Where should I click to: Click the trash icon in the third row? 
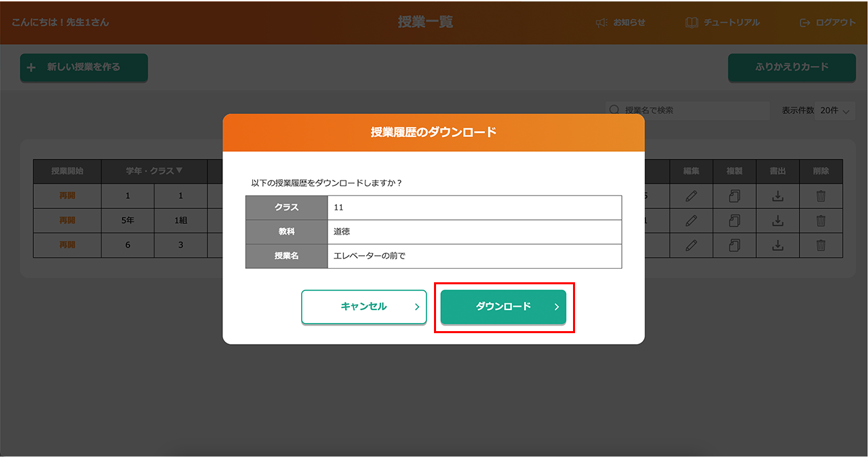click(821, 245)
